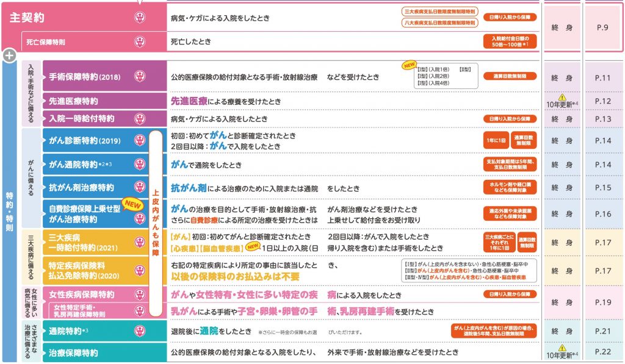Screen dimensions: 625x364
Task: Click the round icon in 死亡保障特則 row
Action: pyautogui.click(x=140, y=43)
